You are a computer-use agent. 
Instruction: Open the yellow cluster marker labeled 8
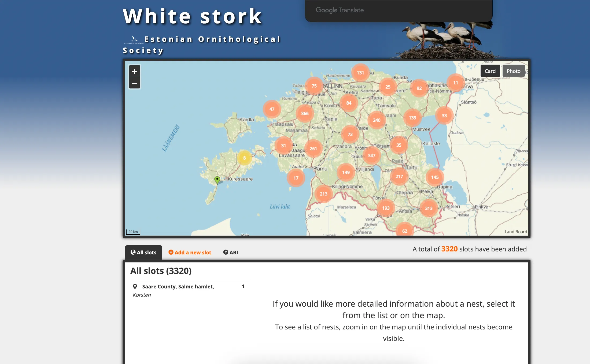coord(244,158)
